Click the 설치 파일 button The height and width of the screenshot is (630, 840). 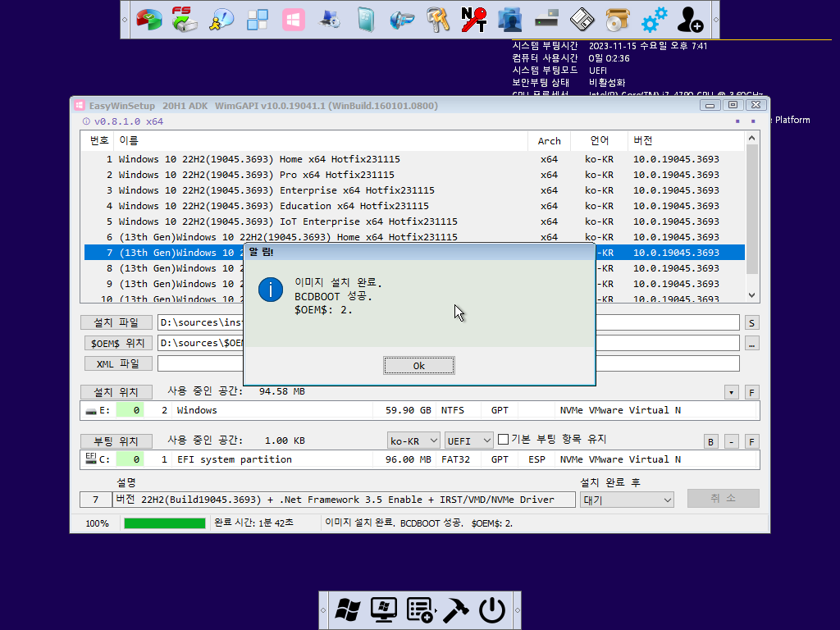116,322
